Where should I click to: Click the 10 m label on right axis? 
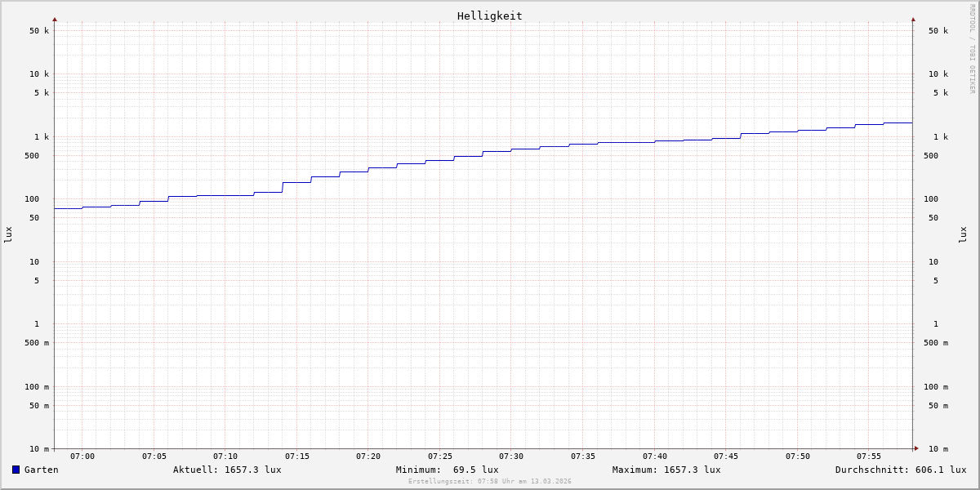938,449
